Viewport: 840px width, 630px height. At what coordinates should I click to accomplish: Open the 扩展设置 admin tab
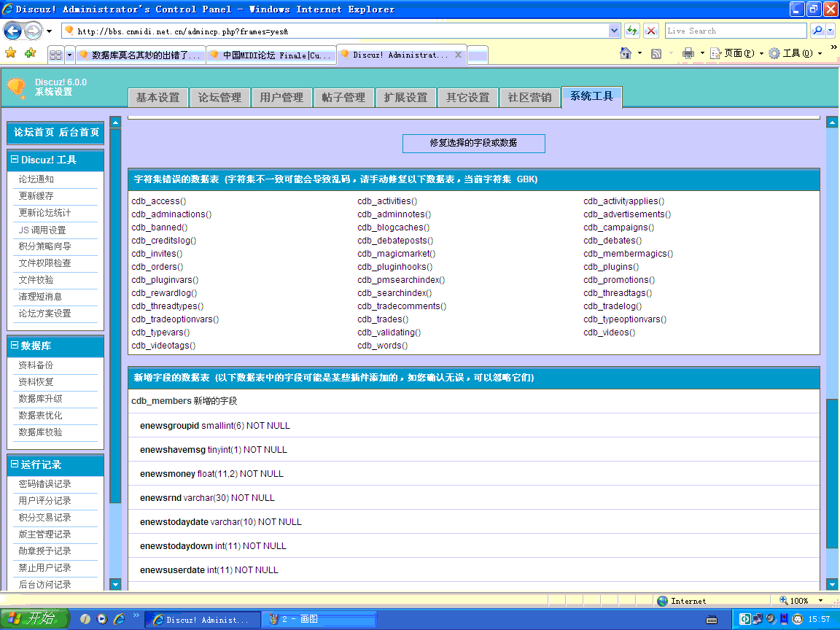point(405,98)
